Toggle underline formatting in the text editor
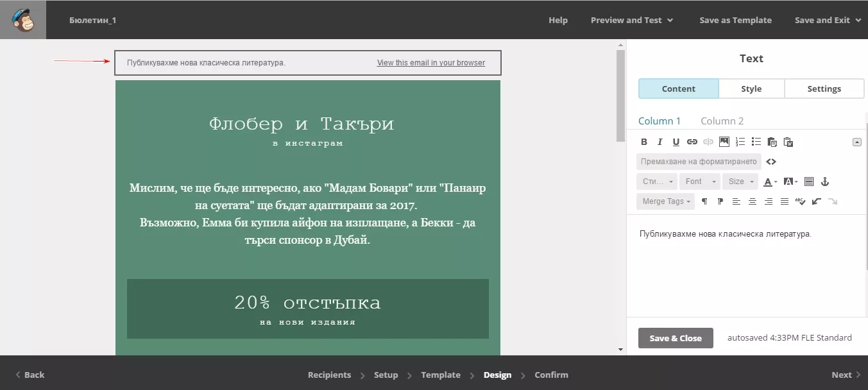The height and width of the screenshot is (390, 868). (x=676, y=142)
